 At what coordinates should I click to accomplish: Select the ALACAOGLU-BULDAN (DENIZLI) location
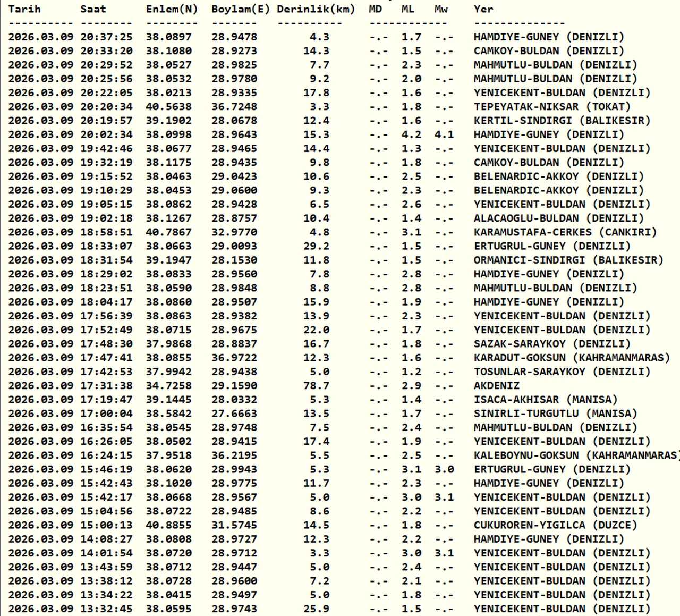(558, 218)
